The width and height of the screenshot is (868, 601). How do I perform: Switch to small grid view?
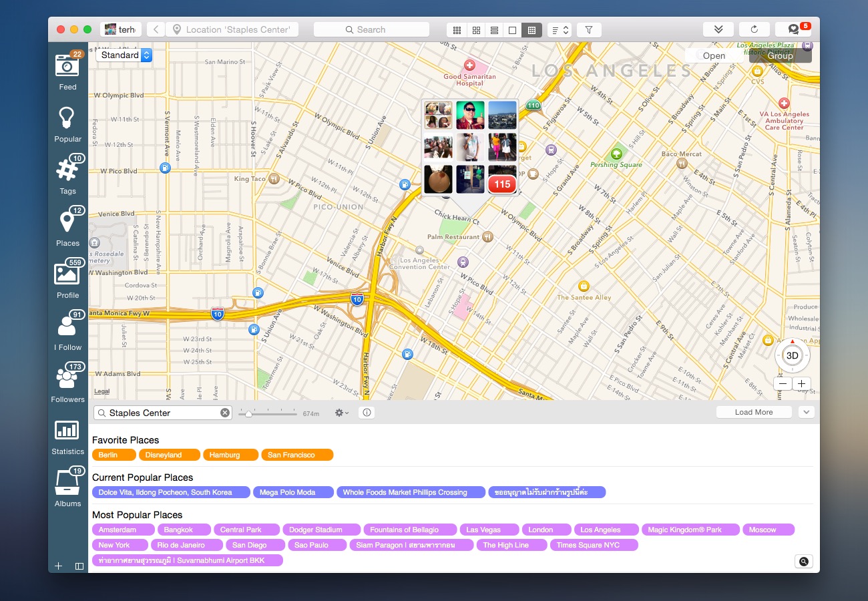(457, 29)
